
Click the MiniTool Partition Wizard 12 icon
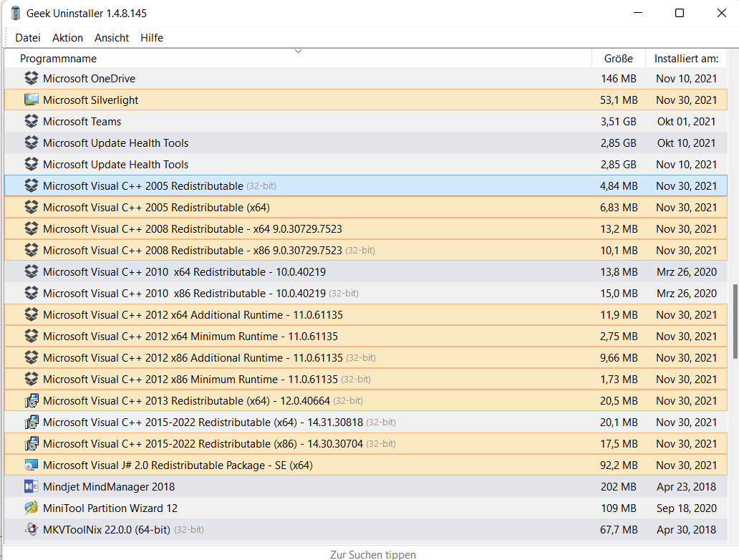click(31, 508)
